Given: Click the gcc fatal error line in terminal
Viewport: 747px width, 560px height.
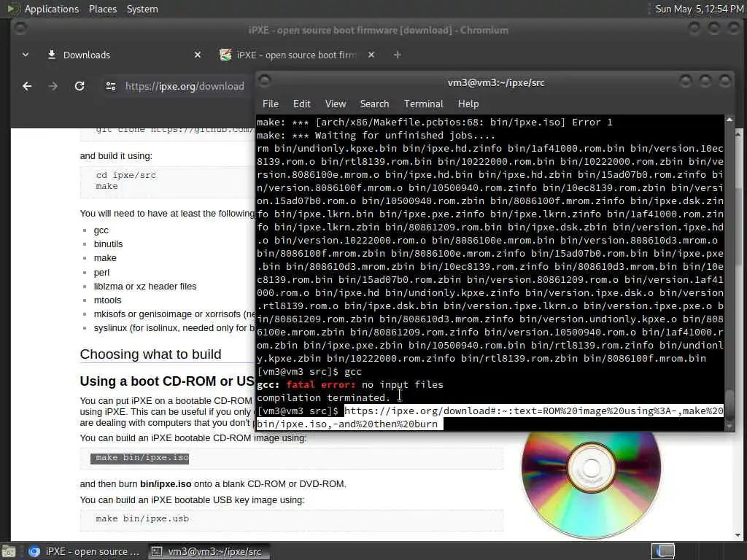Looking at the screenshot, I should coord(350,385).
